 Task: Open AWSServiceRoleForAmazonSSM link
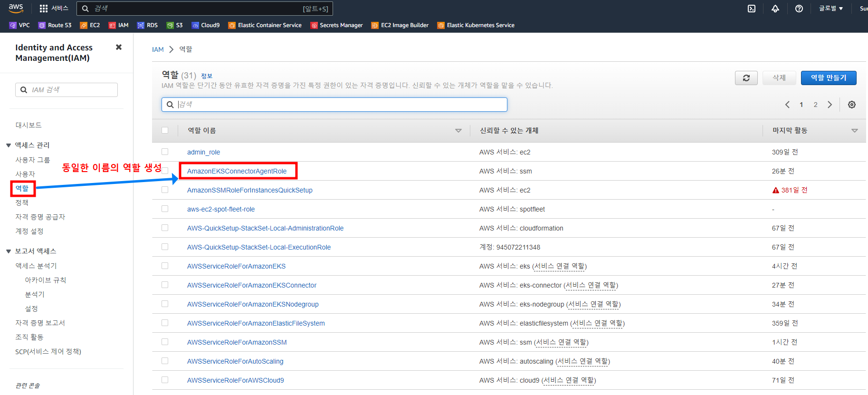tap(237, 342)
